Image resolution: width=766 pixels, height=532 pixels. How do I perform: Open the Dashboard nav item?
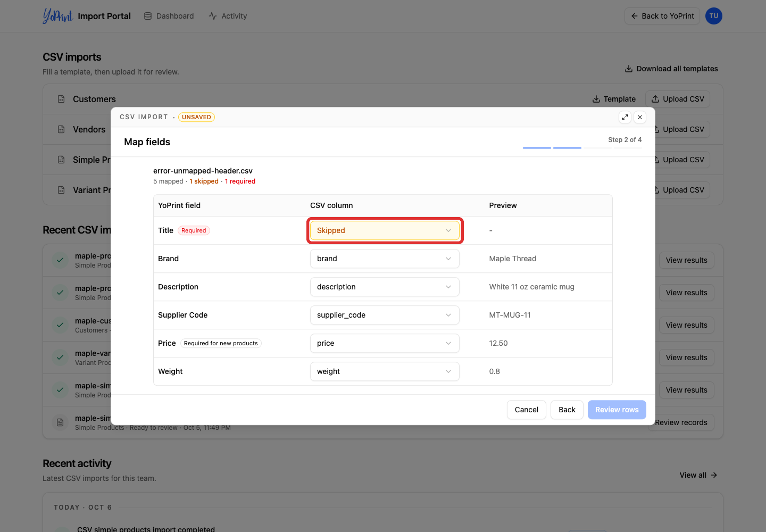coord(169,16)
